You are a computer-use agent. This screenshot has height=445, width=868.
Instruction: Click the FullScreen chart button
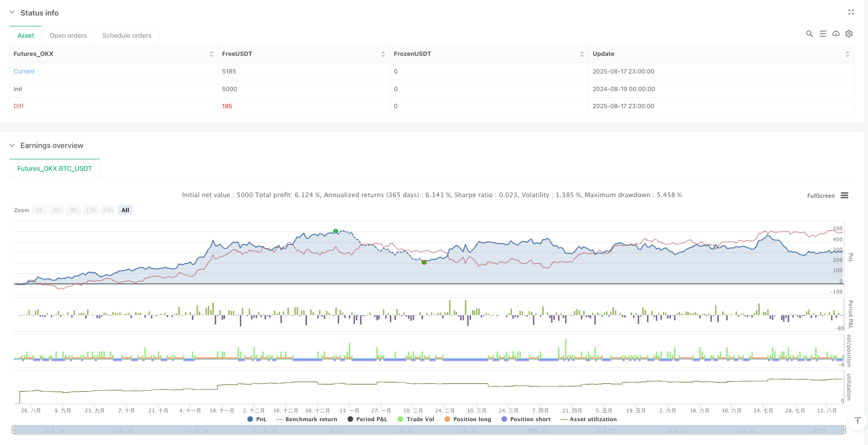click(820, 196)
